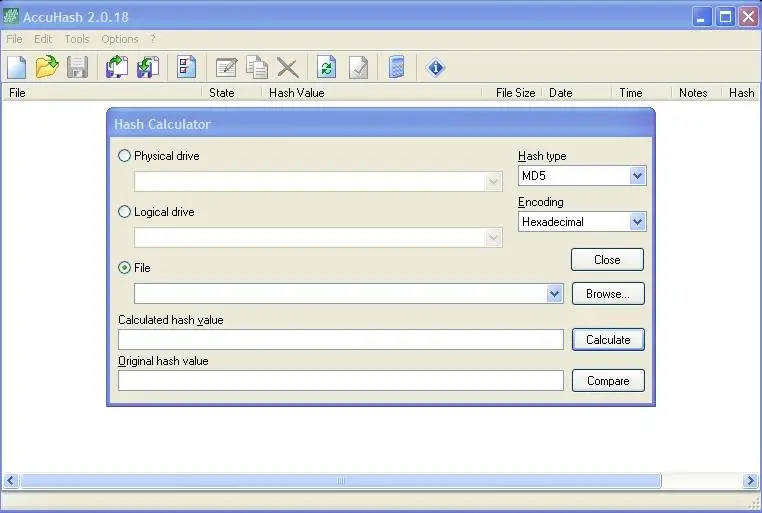
Task: Sort by the Notes column header
Action: [x=696, y=92]
